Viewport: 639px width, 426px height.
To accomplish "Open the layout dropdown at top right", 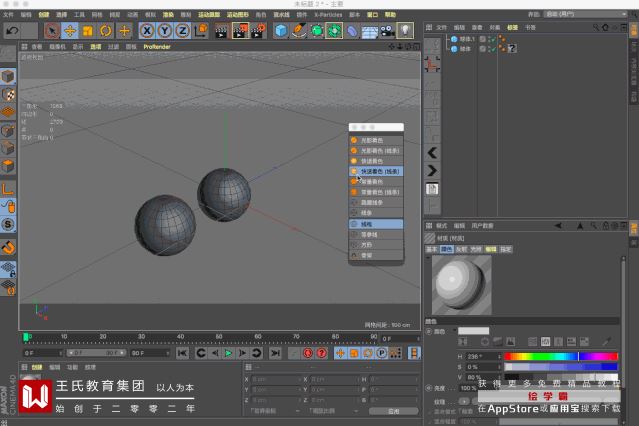I will 585,14.
